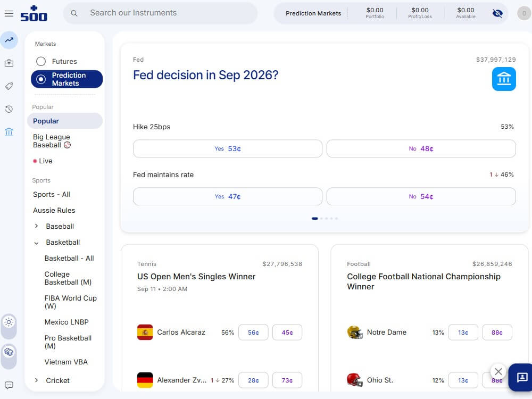The width and height of the screenshot is (532, 399).
Task: Open the history clock sidebar icon
Action: coord(9,109)
